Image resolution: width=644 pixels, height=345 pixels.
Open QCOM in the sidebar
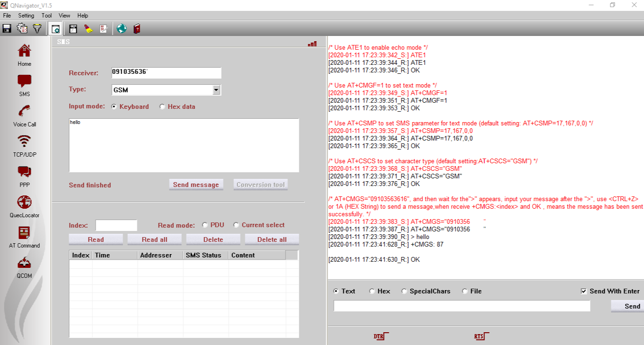pyautogui.click(x=24, y=267)
